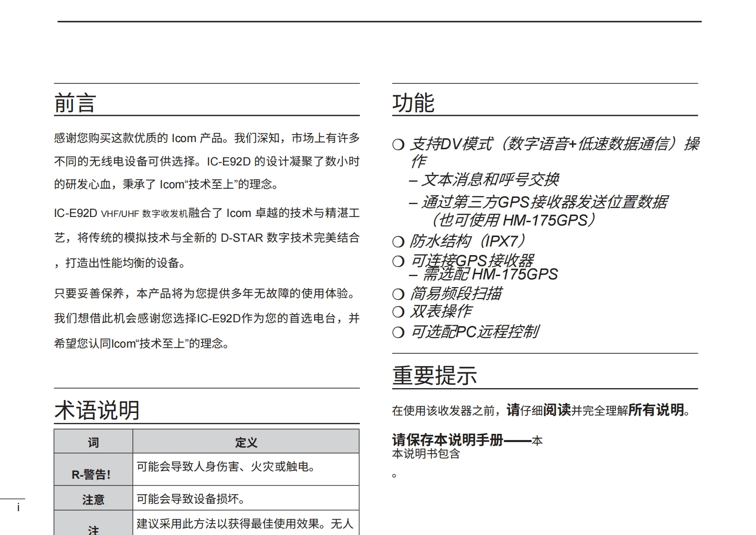Screen dimensions: 756x535
Task: Click the bullet circle beside 支持DV模式
Action: pyautogui.click(x=398, y=144)
